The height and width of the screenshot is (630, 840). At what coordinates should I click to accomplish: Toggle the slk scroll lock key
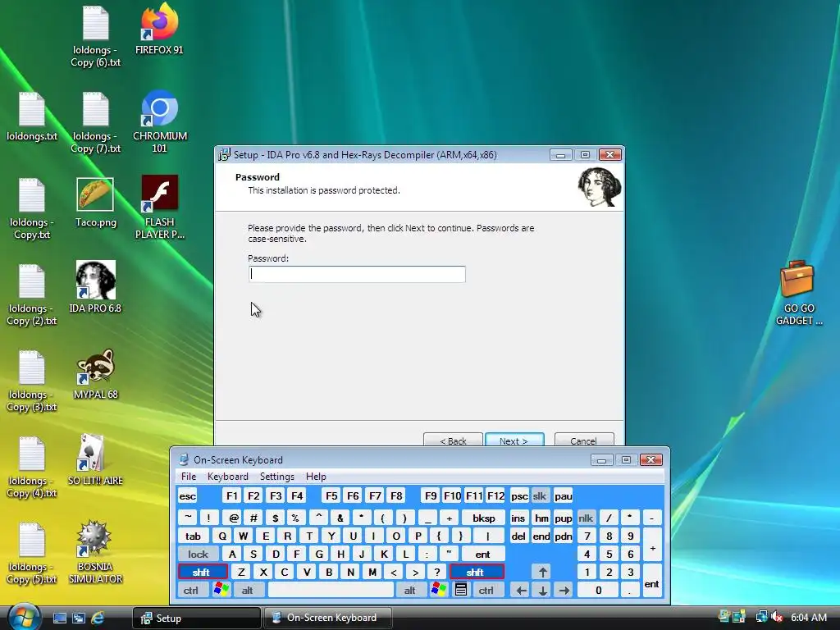point(540,496)
